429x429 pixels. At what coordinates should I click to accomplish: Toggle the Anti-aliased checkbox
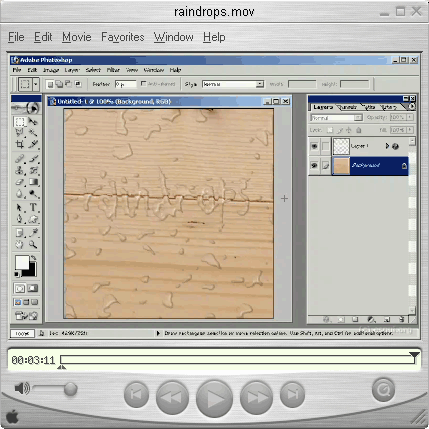(x=144, y=84)
